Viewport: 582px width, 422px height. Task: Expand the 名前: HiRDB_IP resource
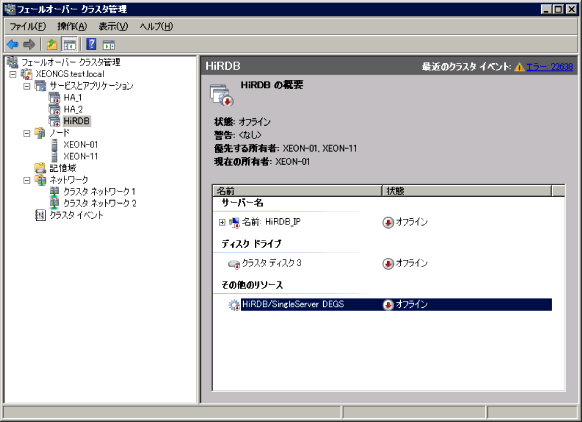click(x=222, y=222)
